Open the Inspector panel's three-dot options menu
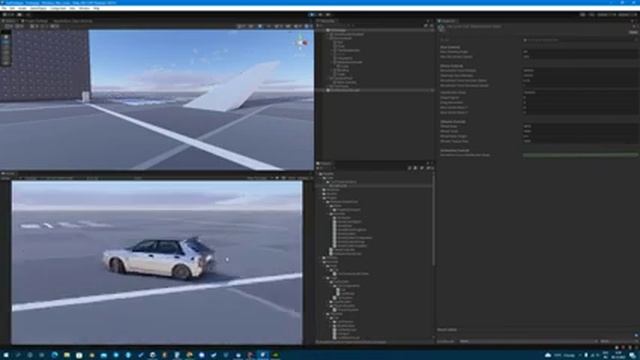Viewport: 640px width, 360px height. tap(637, 21)
